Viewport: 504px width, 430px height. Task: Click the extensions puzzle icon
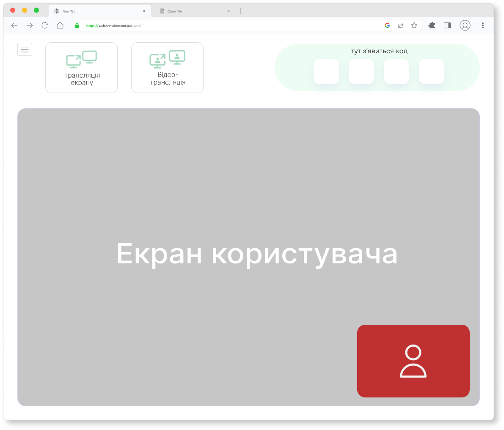[x=431, y=25]
